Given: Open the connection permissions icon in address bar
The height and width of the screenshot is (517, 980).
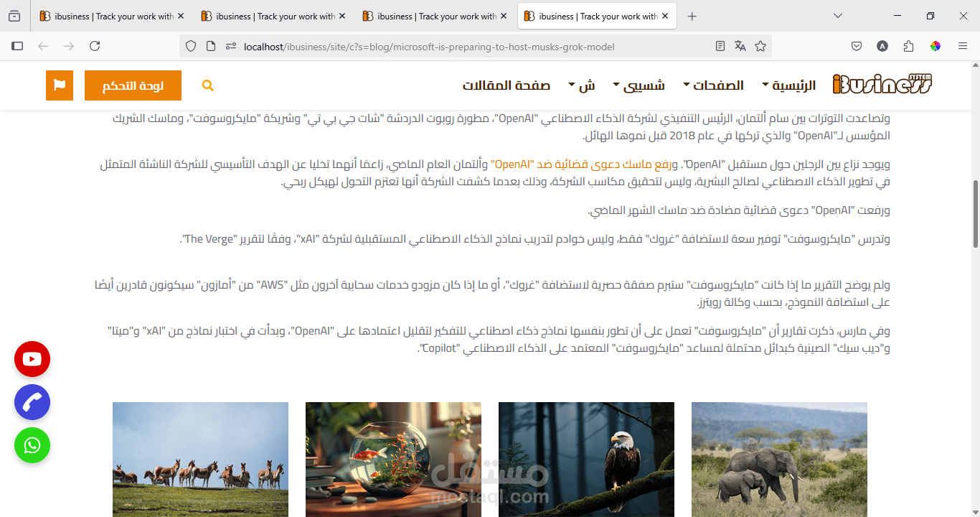Looking at the screenshot, I should 231,46.
